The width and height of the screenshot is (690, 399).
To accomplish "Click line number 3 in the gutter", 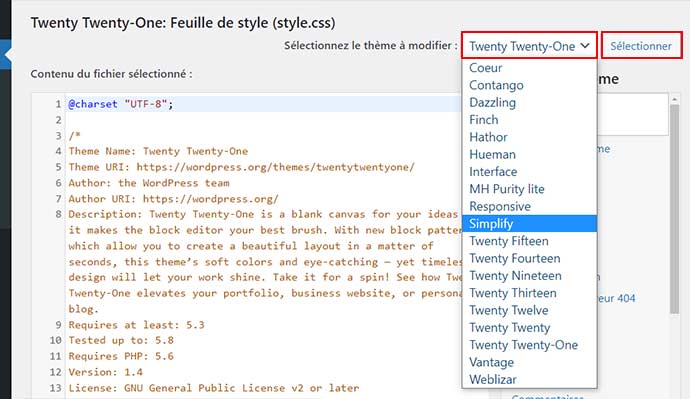I will (58, 135).
